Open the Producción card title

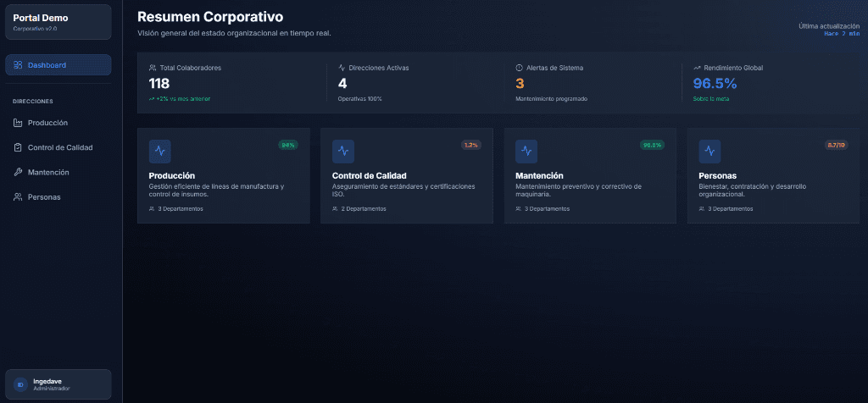[x=171, y=176]
